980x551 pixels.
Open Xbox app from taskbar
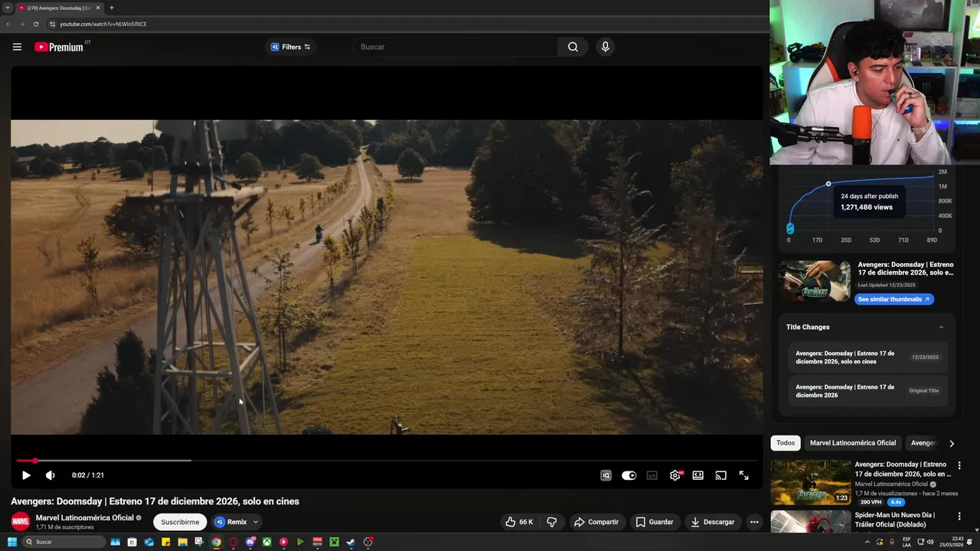point(266,542)
